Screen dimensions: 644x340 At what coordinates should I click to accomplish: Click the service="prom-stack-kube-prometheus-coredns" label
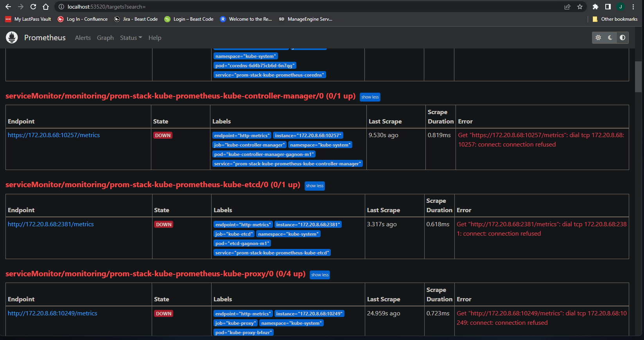coord(270,75)
